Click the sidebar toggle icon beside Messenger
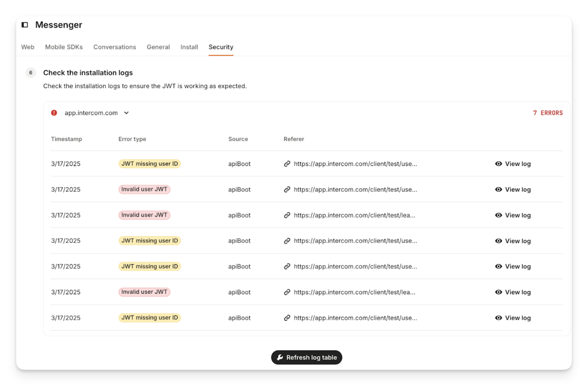 tap(25, 25)
